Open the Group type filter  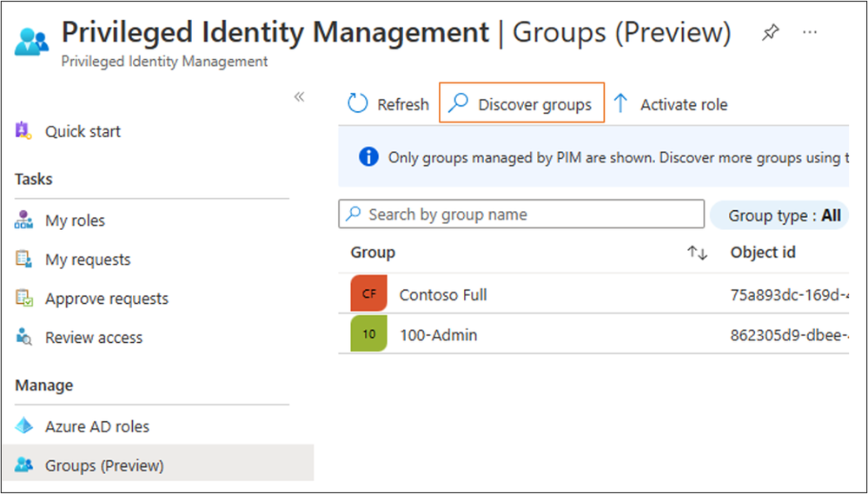point(779,215)
